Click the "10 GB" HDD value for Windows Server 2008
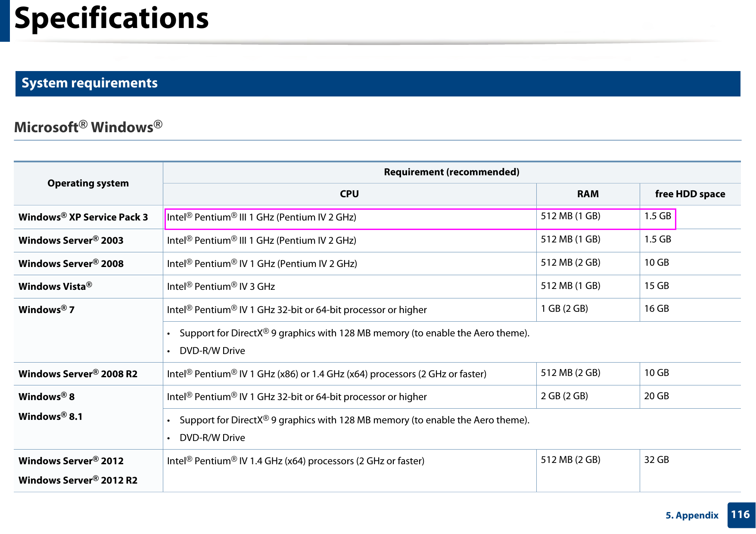This screenshot has width=756, height=534. coord(656,262)
